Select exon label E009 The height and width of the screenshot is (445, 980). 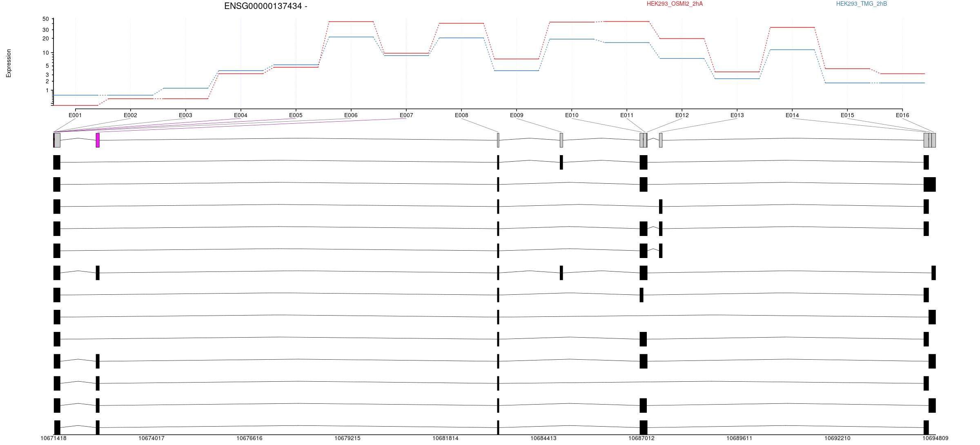pyautogui.click(x=517, y=115)
